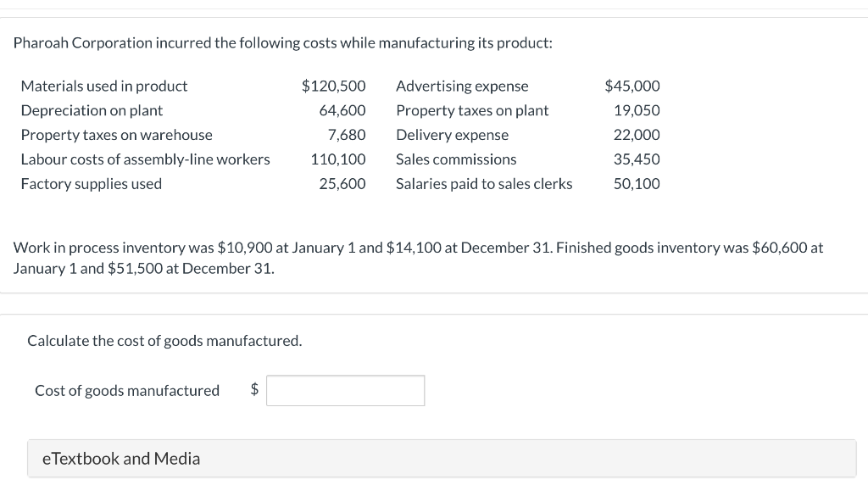Image resolution: width=868 pixels, height=502 pixels.
Task: Click the "Factory supplies used" label
Action: 92,184
